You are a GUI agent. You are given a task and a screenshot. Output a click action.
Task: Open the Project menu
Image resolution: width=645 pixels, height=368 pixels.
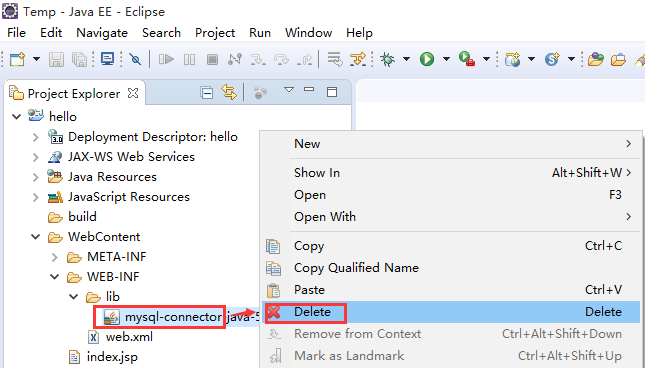[215, 32]
